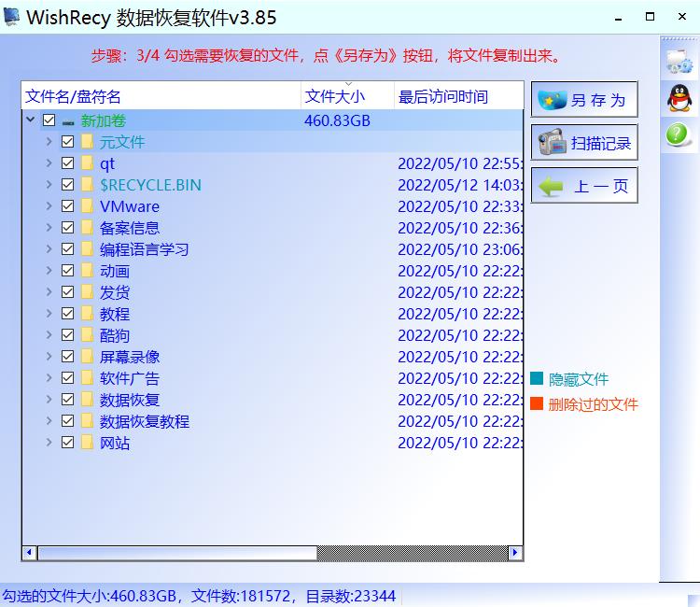Click the folder icon beside 数据恢复教程
This screenshot has height=607, width=700.
[x=88, y=420]
